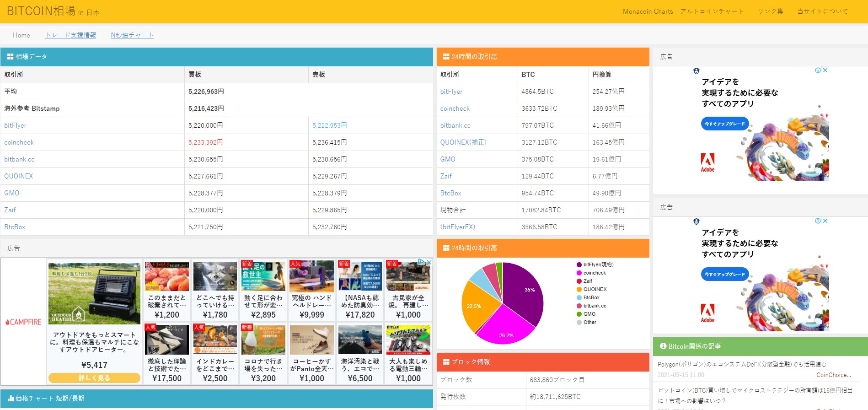Close the lower Adobe ad with X icon
This screenshot has width=868, height=410.
click(x=825, y=221)
